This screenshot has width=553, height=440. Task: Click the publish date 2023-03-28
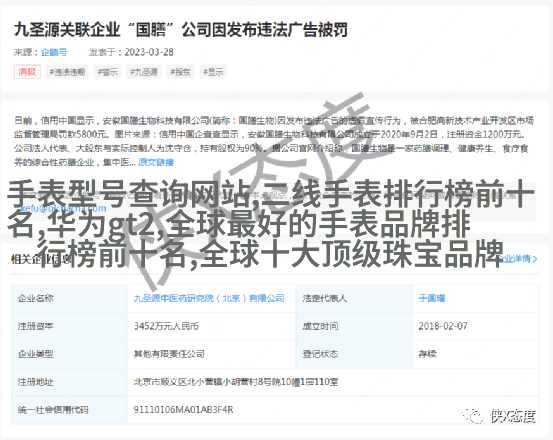tap(149, 52)
